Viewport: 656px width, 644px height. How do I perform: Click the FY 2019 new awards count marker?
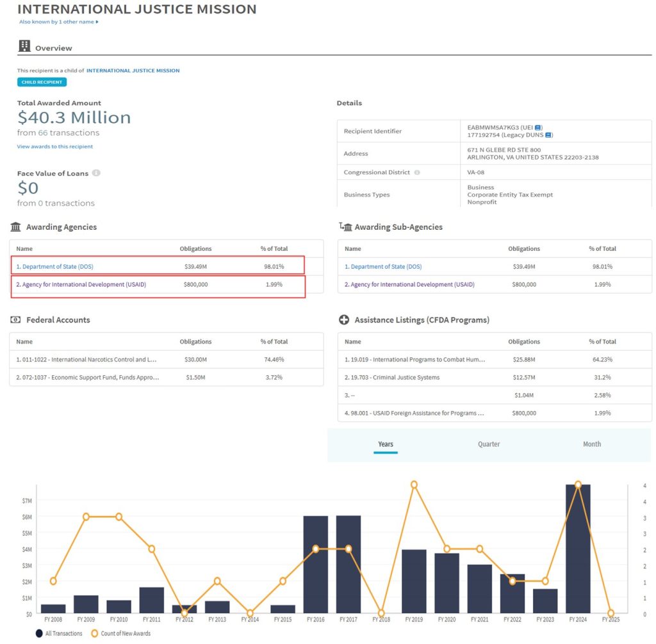pos(414,485)
